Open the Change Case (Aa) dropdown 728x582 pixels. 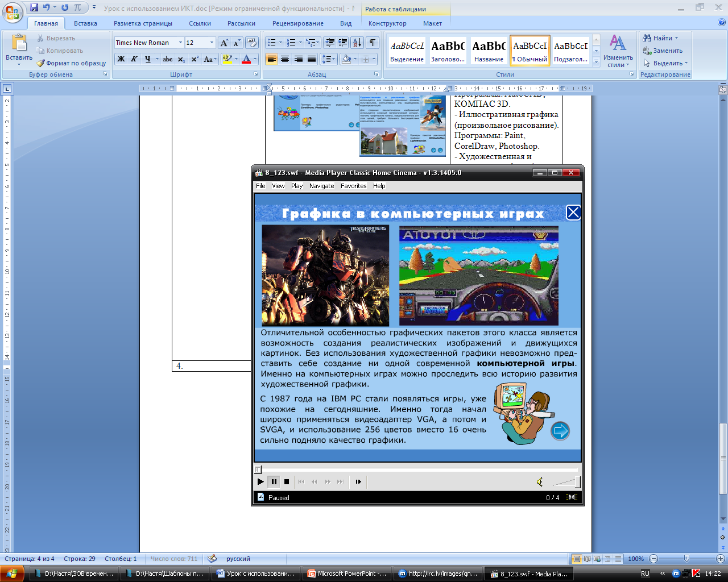(x=209, y=59)
